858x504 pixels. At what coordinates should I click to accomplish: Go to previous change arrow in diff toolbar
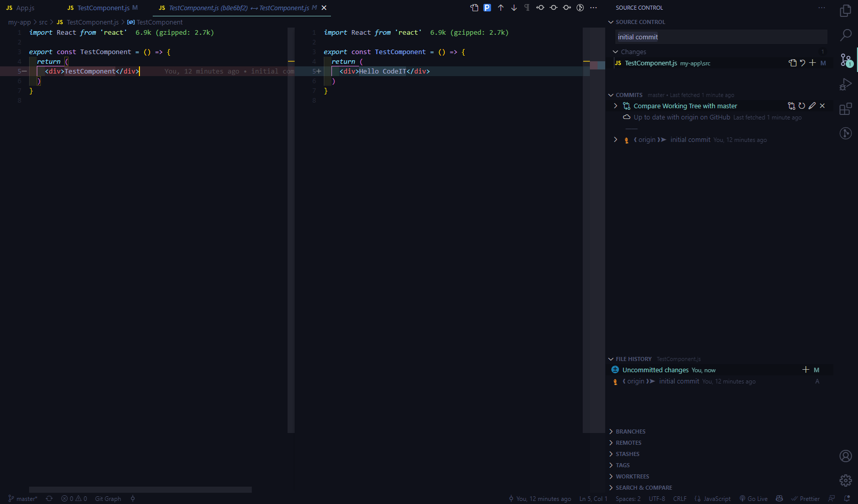500,8
